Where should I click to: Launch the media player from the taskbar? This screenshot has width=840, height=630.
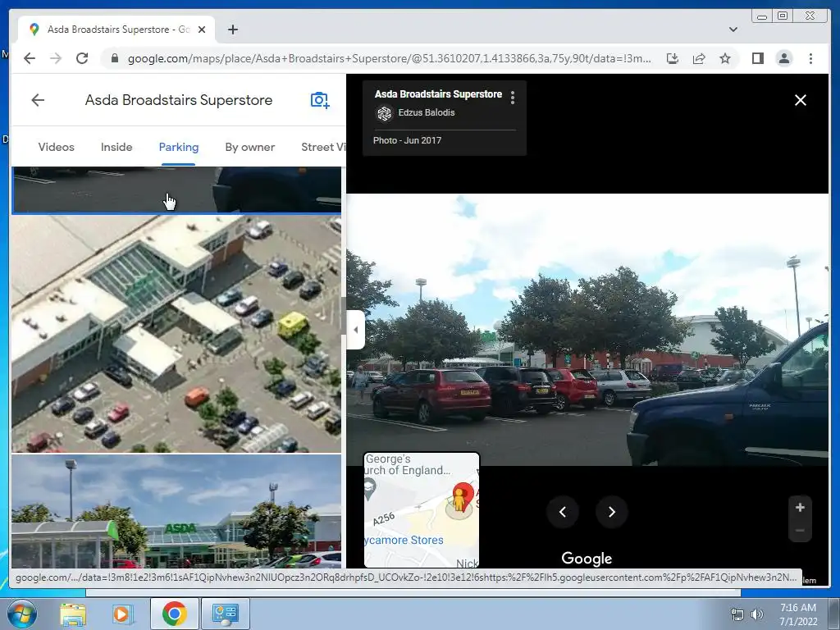tap(121, 614)
